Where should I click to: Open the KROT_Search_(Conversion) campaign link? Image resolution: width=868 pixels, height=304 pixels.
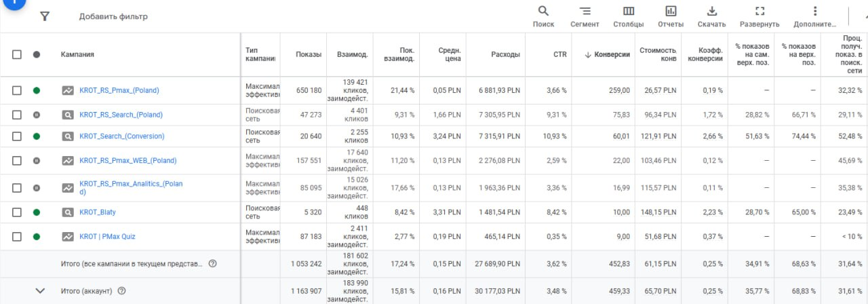coord(121,136)
